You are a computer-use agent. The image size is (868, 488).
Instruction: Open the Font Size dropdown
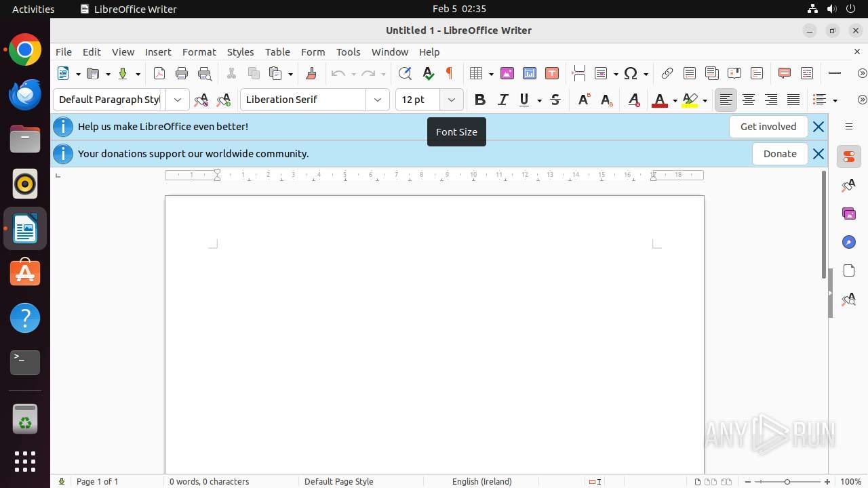[452, 100]
